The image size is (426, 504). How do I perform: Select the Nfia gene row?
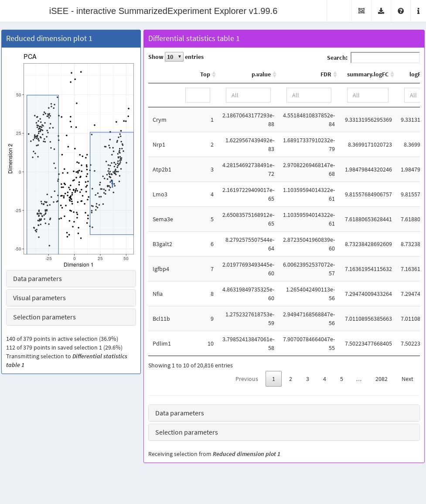pyautogui.click(x=284, y=294)
